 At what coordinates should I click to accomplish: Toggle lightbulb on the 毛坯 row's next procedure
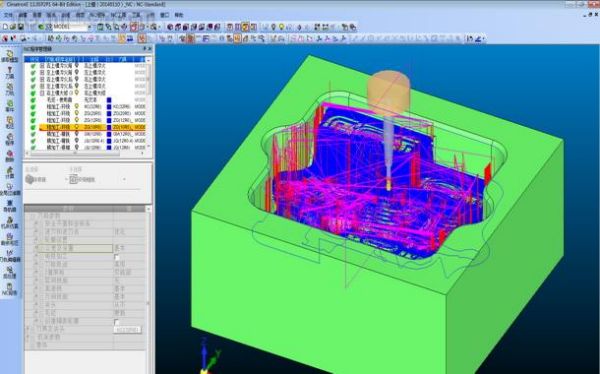77,106
